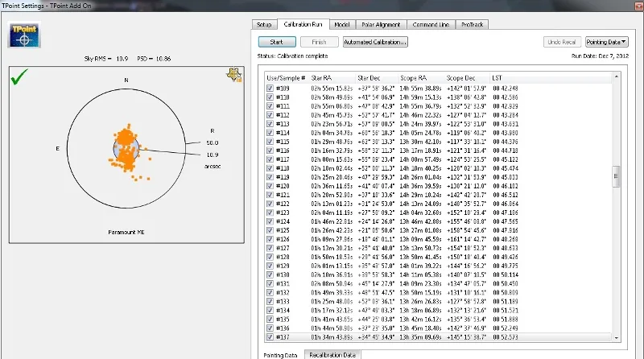Click the Paramount ME label under plot
This screenshot has height=359, width=644.
pos(126,232)
